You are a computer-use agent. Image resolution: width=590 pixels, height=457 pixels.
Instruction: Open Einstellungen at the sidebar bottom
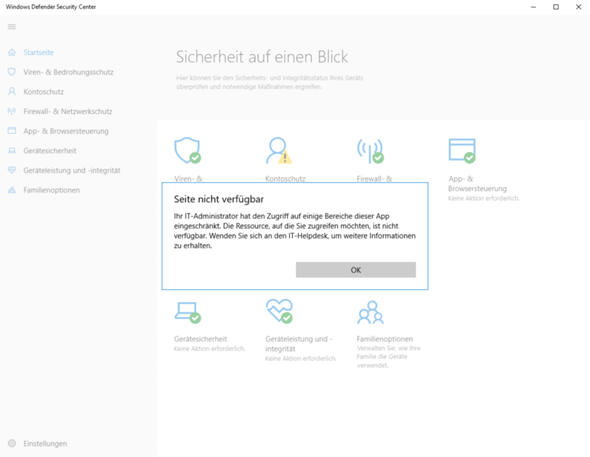pyautogui.click(x=45, y=443)
